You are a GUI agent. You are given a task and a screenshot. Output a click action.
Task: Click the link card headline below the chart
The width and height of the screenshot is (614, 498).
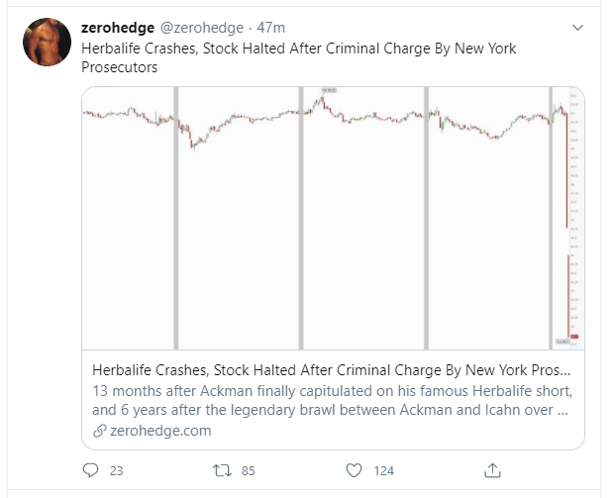tap(330, 367)
